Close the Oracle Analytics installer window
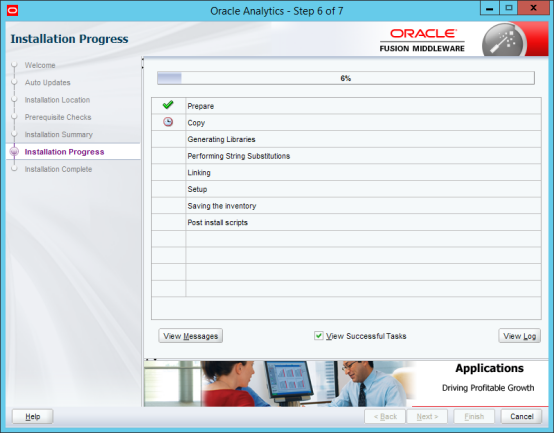This screenshot has height=433, width=554. 534,8
